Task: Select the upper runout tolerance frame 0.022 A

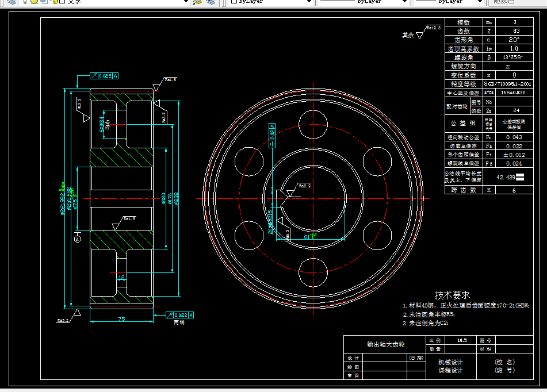Action: (x=104, y=76)
